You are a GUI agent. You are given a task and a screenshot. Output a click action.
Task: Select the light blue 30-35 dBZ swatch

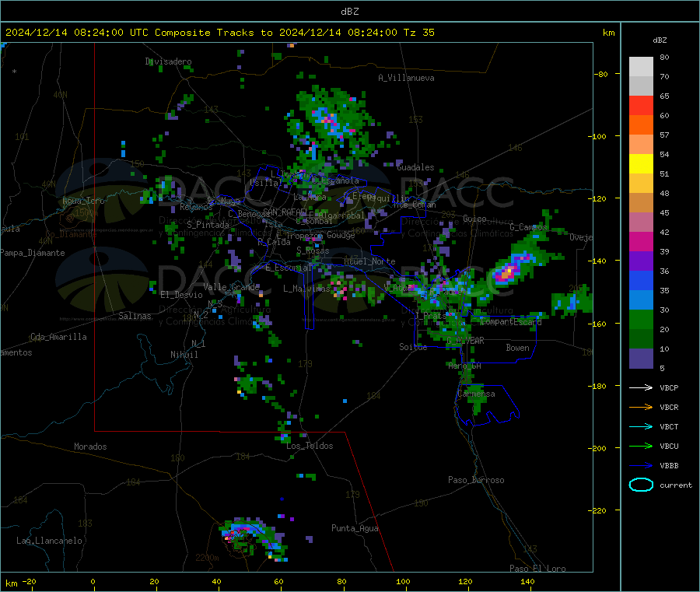641,300
